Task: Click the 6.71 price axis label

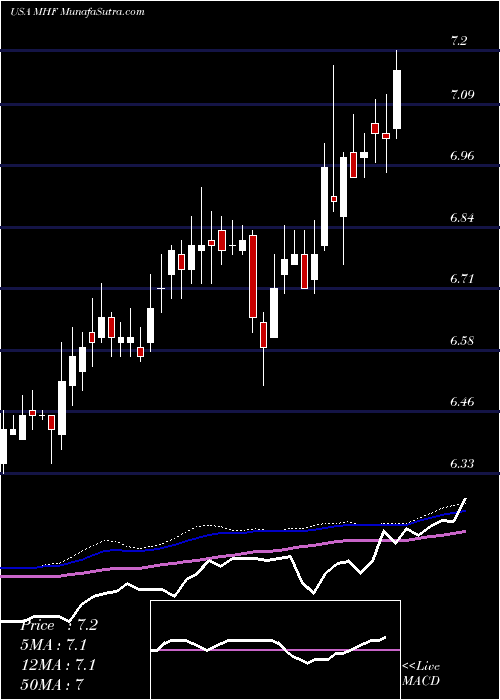Action: coord(463,279)
